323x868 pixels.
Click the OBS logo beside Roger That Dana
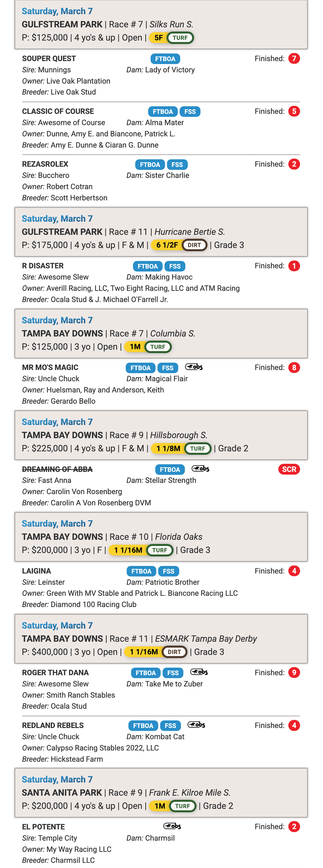[199, 672]
